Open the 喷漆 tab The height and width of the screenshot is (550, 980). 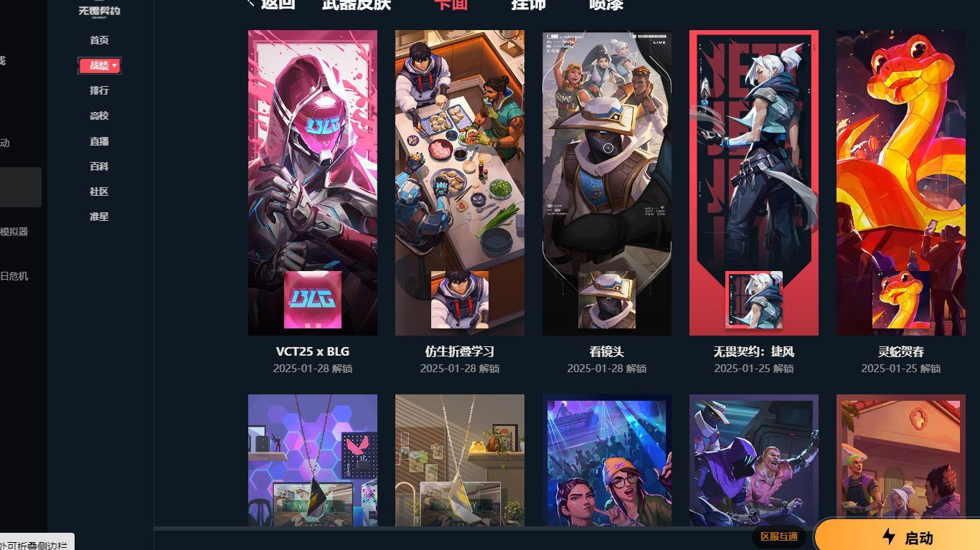[606, 4]
